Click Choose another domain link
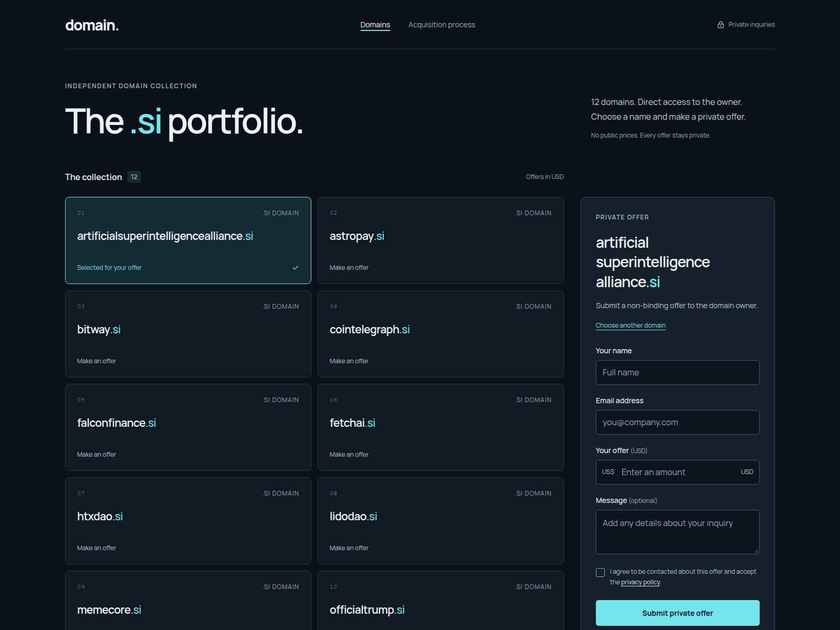 (x=631, y=325)
